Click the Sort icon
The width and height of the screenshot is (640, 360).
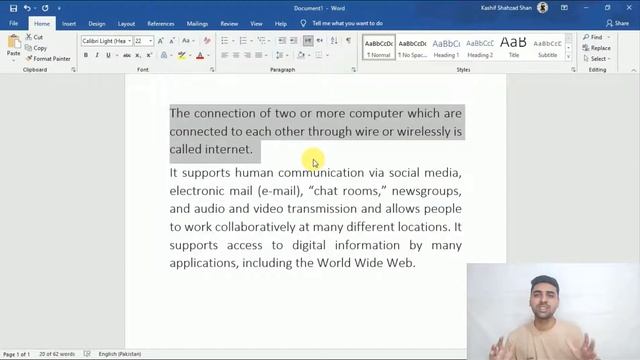click(x=334, y=40)
